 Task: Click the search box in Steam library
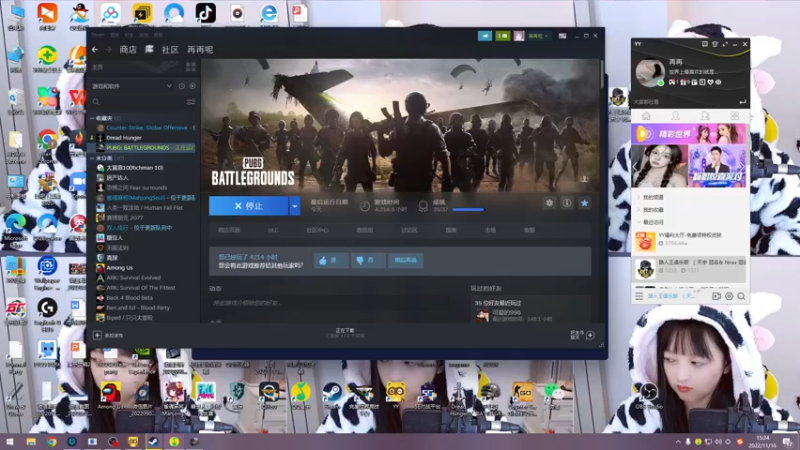(138, 102)
